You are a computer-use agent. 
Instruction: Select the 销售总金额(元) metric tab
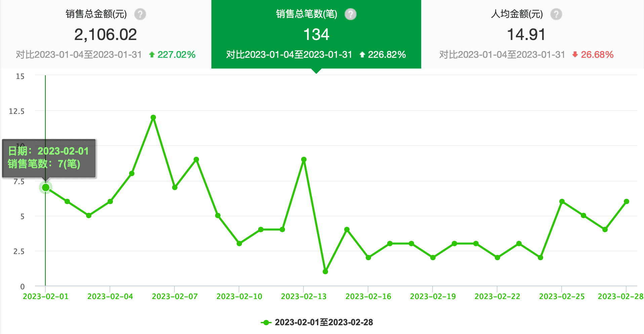(x=106, y=34)
